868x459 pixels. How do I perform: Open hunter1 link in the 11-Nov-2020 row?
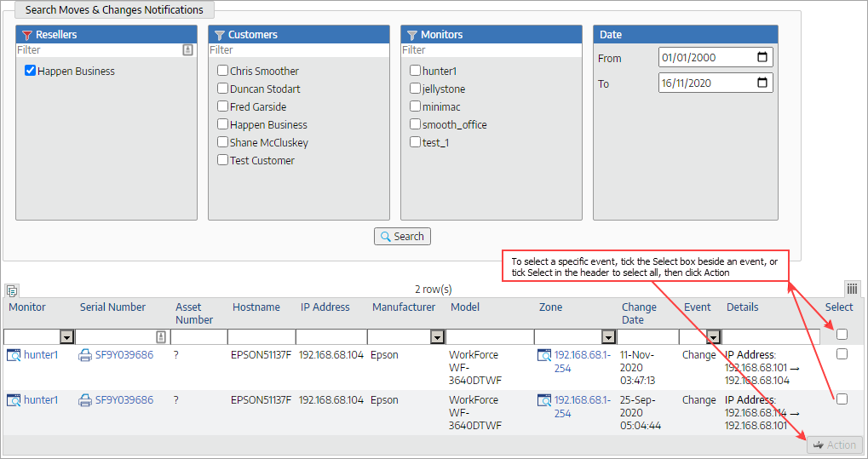[x=41, y=355]
